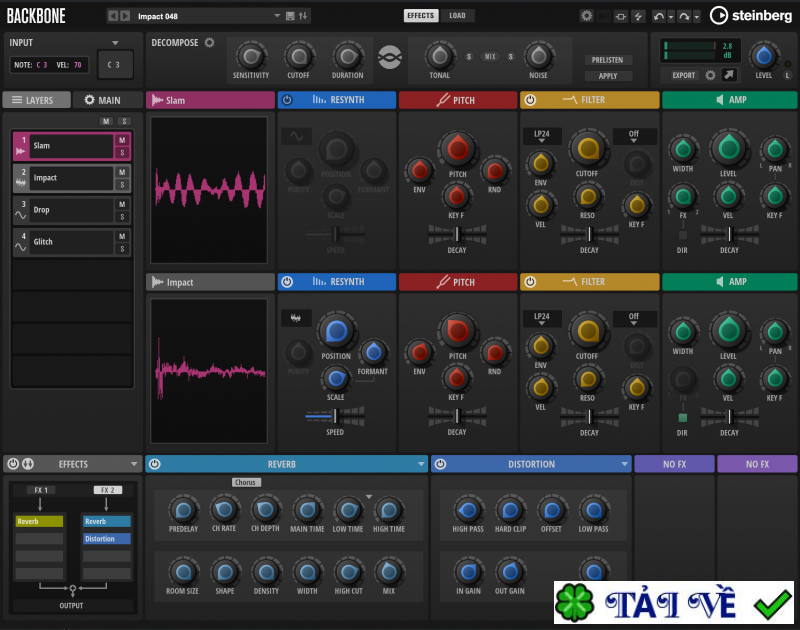The image size is (800, 630).
Task: Click the undo arrow in top toolbar
Action: pos(658,16)
